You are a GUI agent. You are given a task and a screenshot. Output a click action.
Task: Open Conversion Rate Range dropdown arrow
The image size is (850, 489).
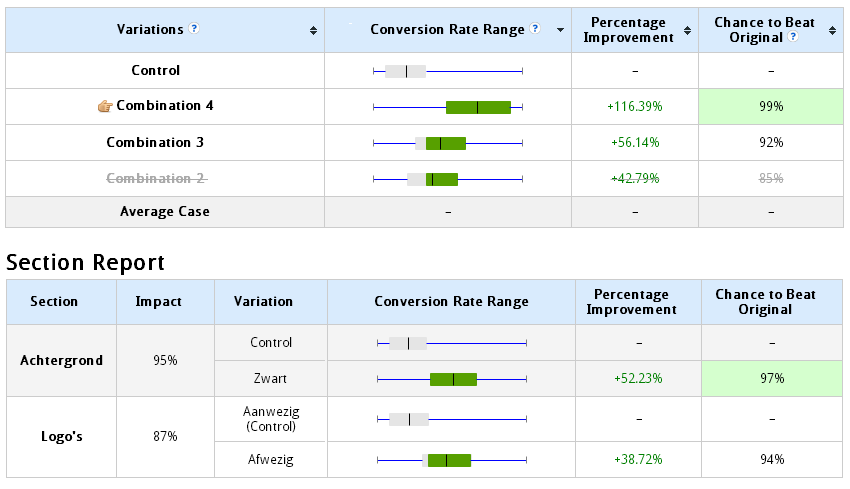pyautogui.click(x=560, y=30)
